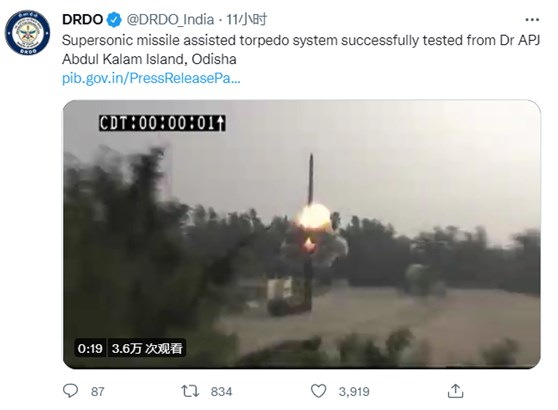
Task: Click the 87 replies count
Action: coord(98,391)
